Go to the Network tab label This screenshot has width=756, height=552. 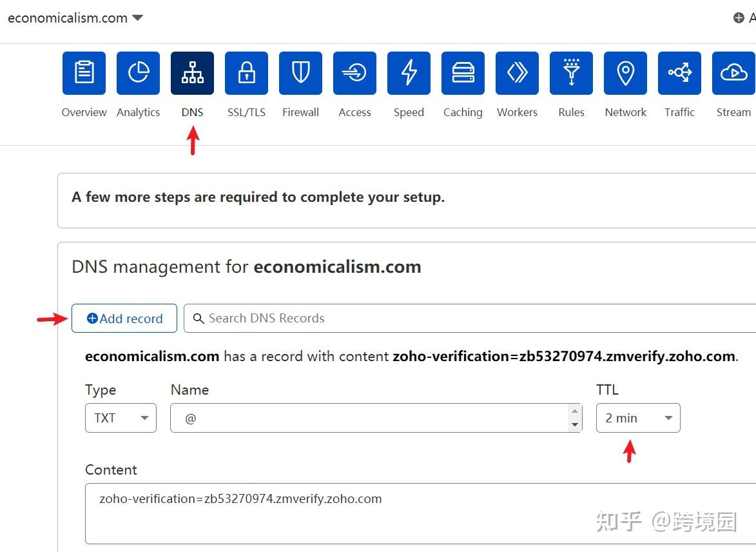(x=625, y=112)
